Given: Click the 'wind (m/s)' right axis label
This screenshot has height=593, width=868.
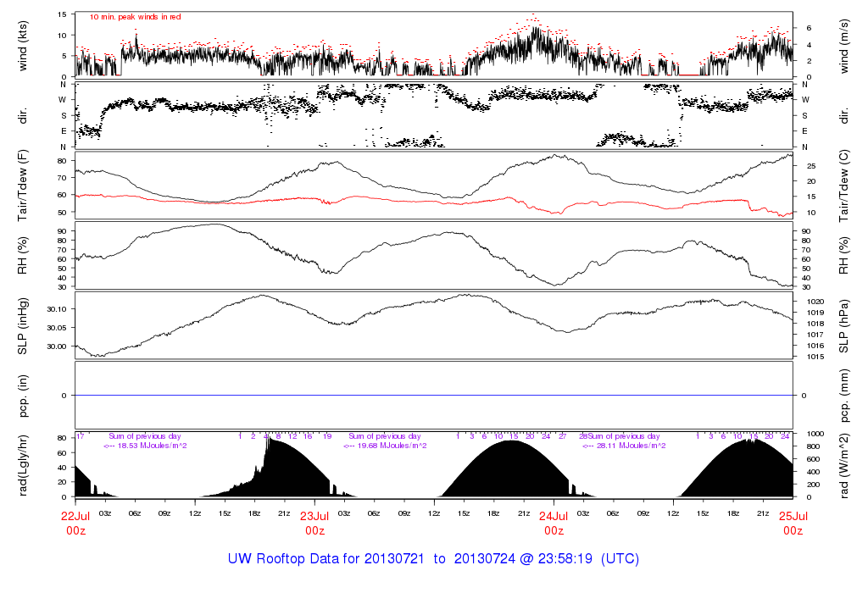Looking at the screenshot, I should [844, 46].
